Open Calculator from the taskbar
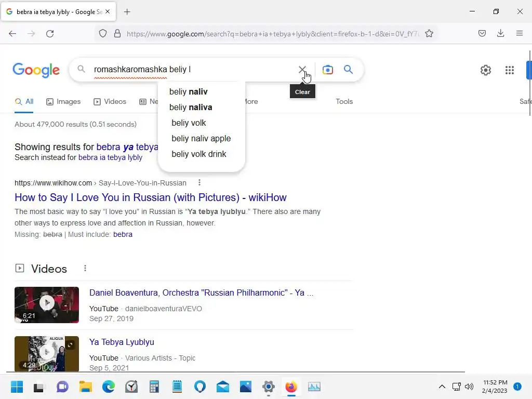532x399 pixels. (x=154, y=387)
